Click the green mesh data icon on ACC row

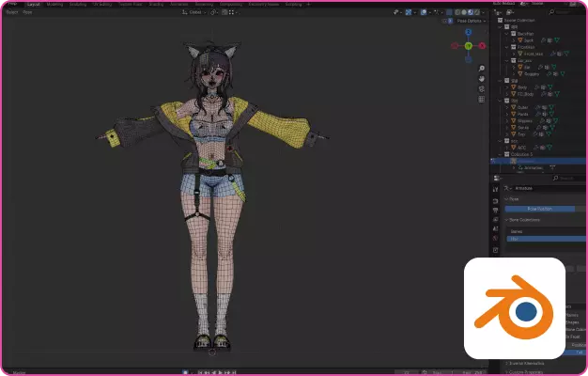(549, 148)
